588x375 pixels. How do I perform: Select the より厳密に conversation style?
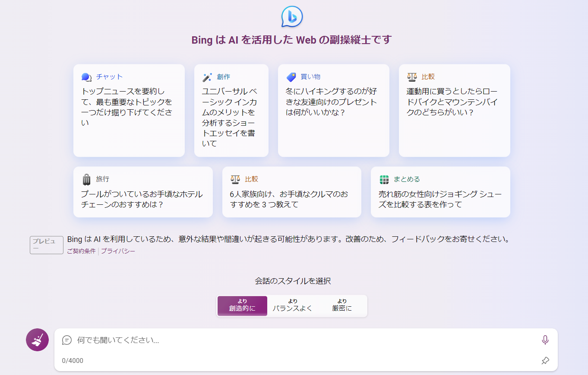point(342,306)
